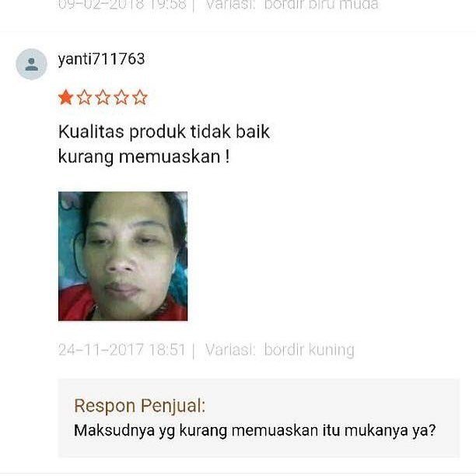Select the second empty rating star
Screen dimensions: 476x476
85,97
